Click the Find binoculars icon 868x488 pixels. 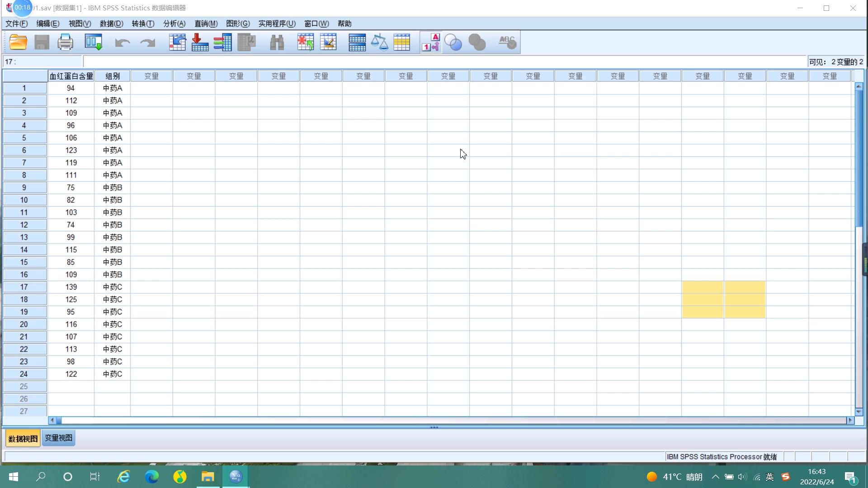(x=277, y=42)
